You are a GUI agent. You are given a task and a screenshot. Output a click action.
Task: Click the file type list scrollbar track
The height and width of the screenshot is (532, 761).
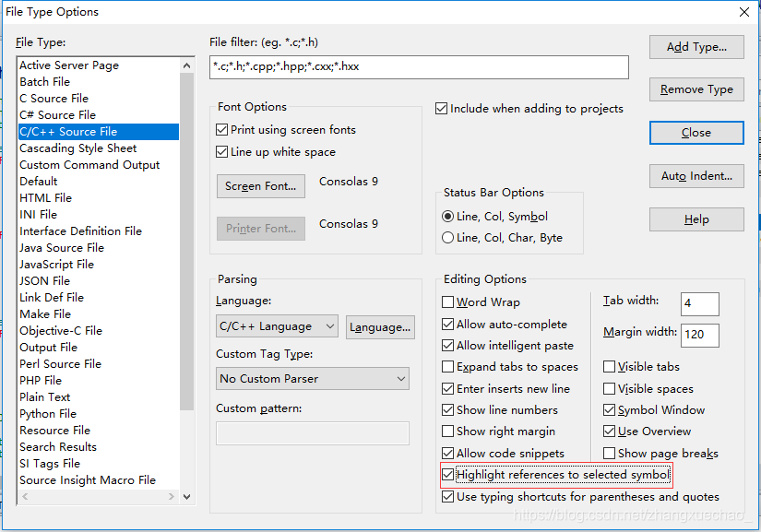pos(187,449)
